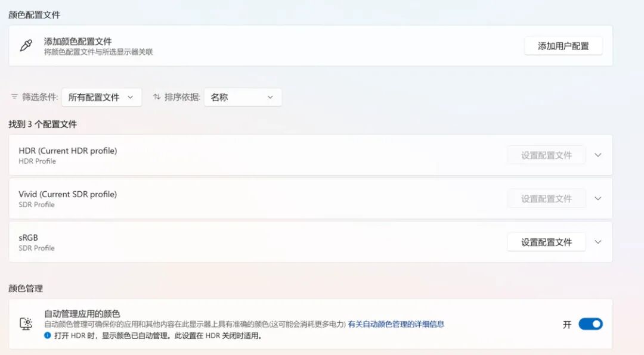Click the 添加颜色配置文件 title text
This screenshot has height=355, width=644.
pyautogui.click(x=78, y=42)
